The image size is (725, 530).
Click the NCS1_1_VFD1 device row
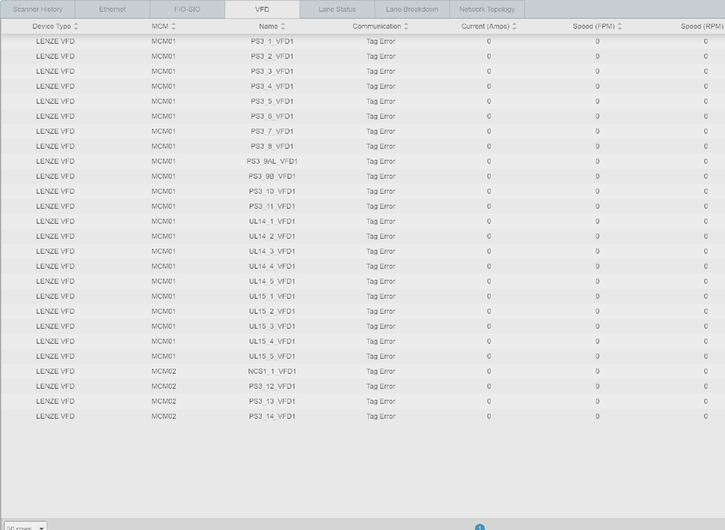pos(271,371)
